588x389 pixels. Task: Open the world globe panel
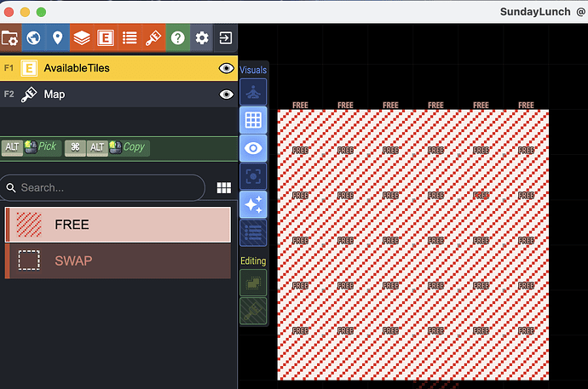tap(33, 38)
